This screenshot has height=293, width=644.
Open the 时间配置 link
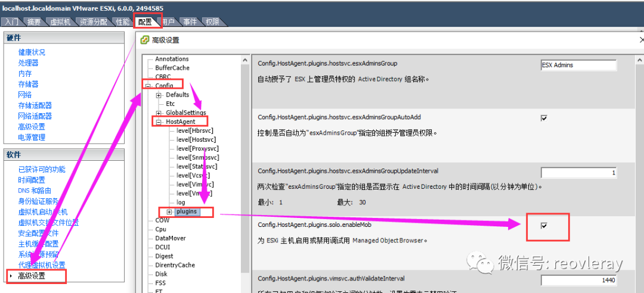coord(32,180)
